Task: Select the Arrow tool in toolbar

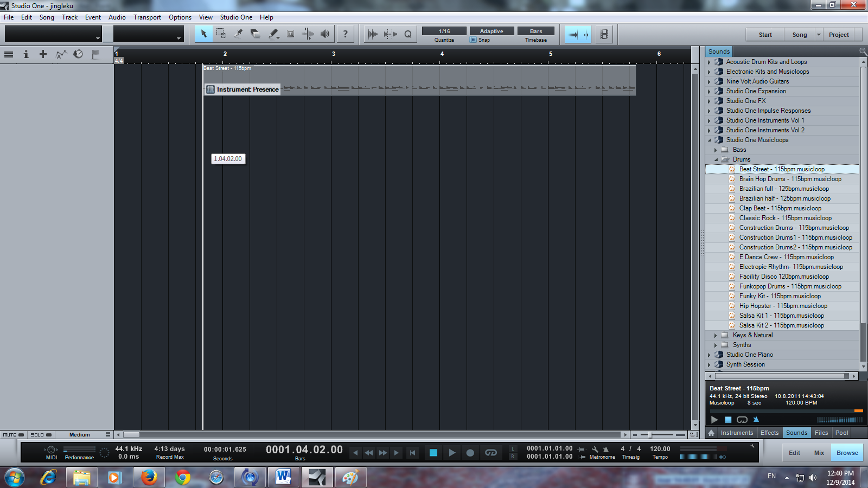Action: [203, 34]
